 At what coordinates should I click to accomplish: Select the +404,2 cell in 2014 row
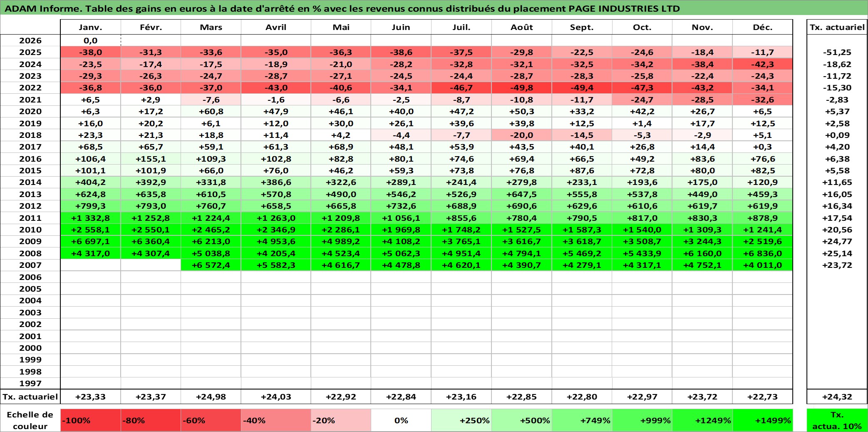coord(90,182)
